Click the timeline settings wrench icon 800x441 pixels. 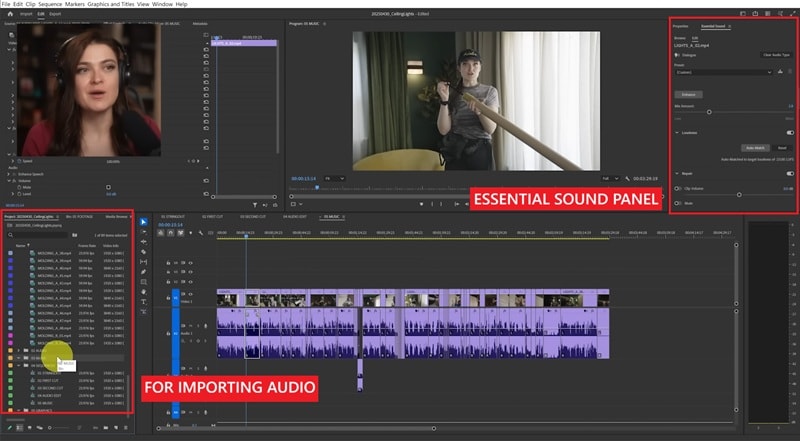[201, 233]
